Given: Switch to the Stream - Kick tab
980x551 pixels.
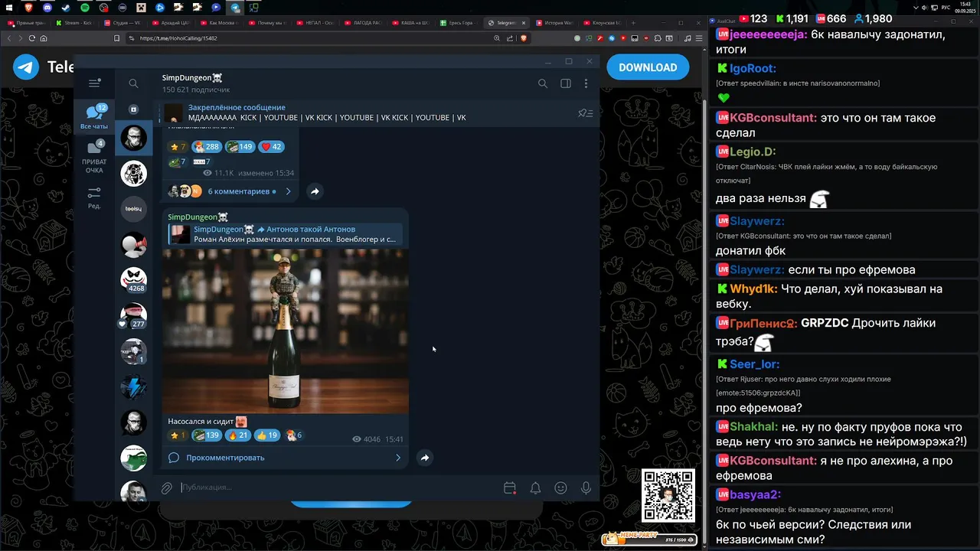Looking at the screenshot, I should click(73, 23).
